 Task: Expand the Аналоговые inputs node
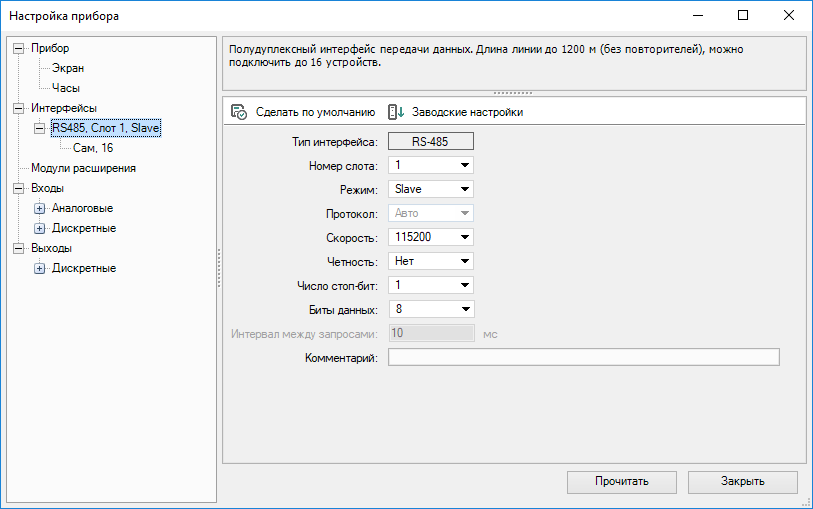pyautogui.click(x=40, y=208)
